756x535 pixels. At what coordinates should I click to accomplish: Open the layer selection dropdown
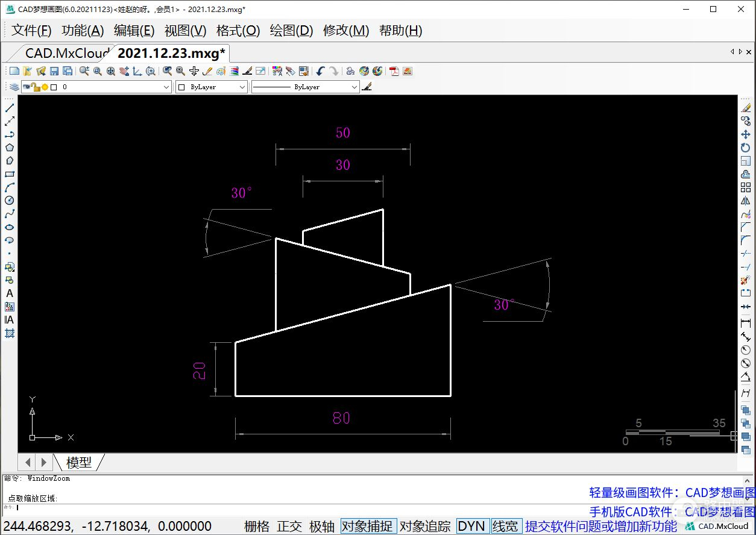[166, 87]
